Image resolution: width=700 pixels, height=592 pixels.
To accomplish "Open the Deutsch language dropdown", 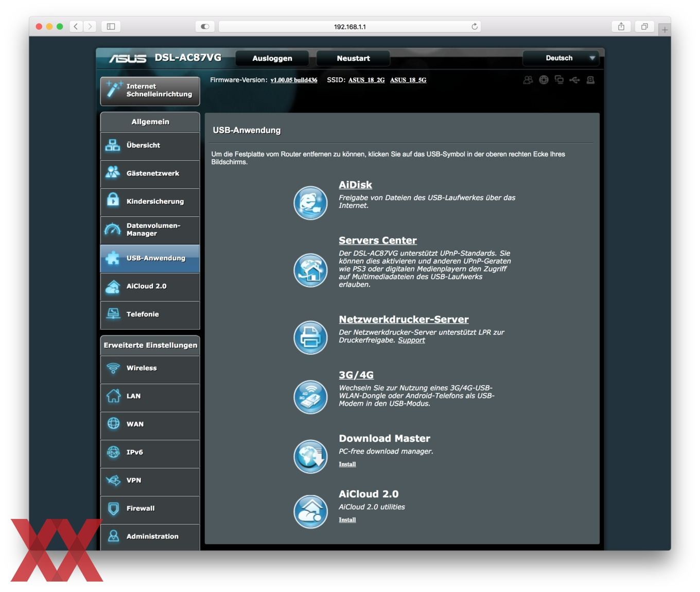I will click(x=561, y=58).
